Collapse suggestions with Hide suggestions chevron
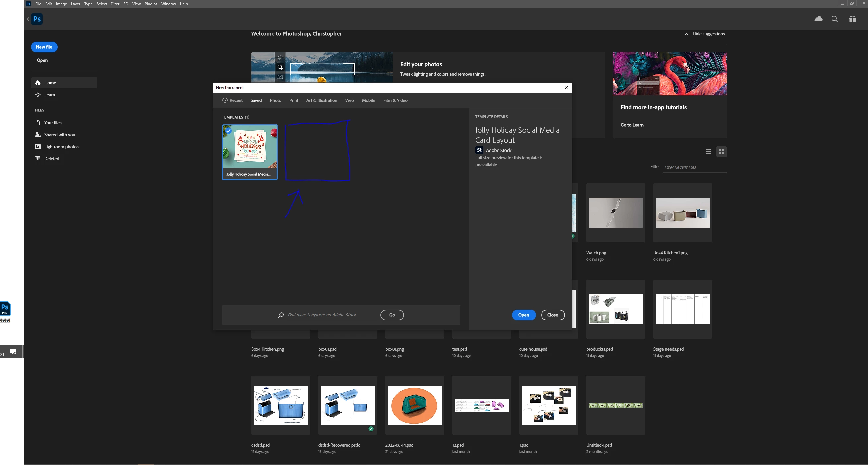The height and width of the screenshot is (465, 868). [x=687, y=34]
